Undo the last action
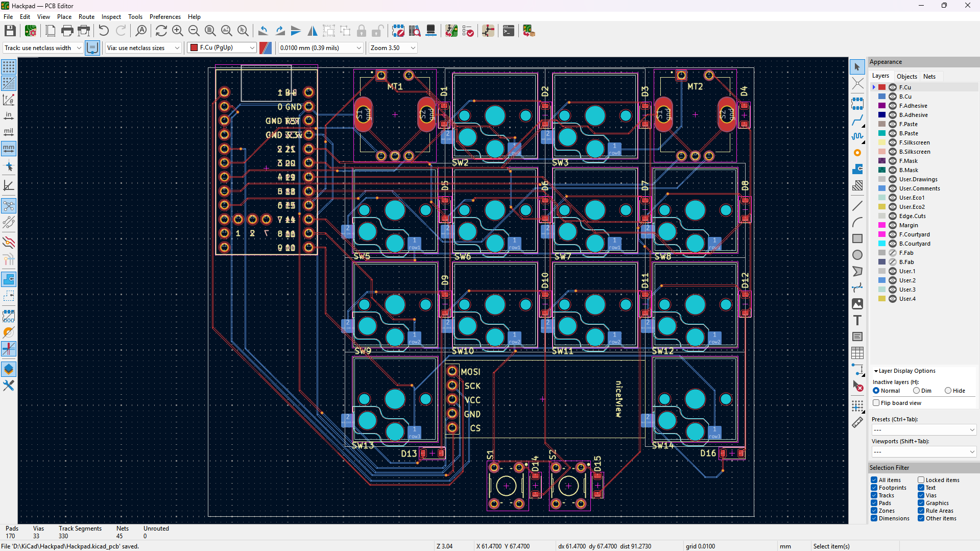 click(104, 31)
